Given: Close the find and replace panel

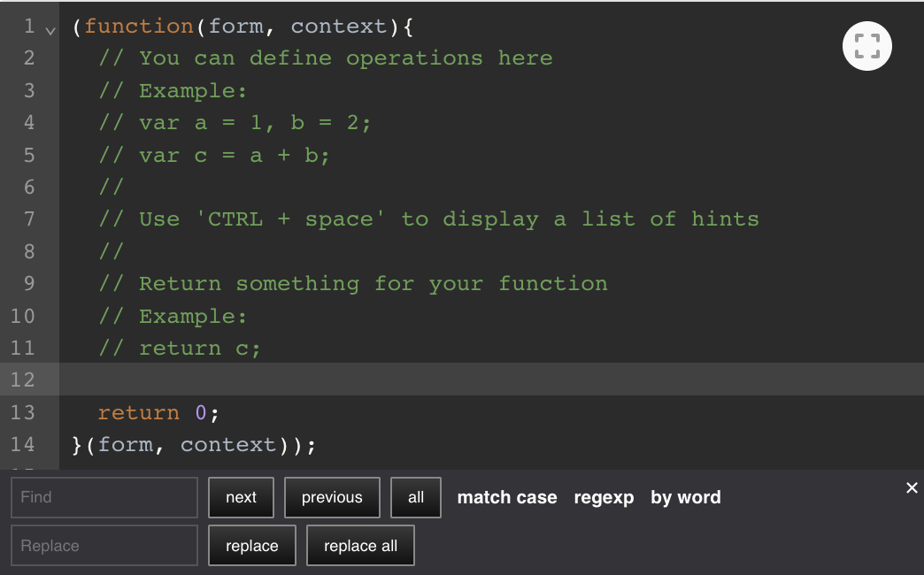Looking at the screenshot, I should [x=912, y=487].
